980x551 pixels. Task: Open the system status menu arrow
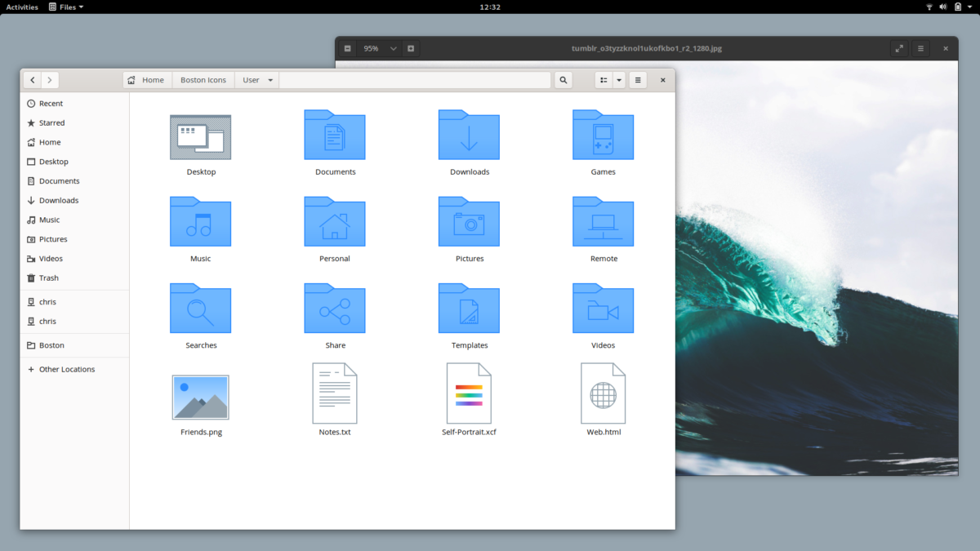pyautogui.click(x=970, y=7)
